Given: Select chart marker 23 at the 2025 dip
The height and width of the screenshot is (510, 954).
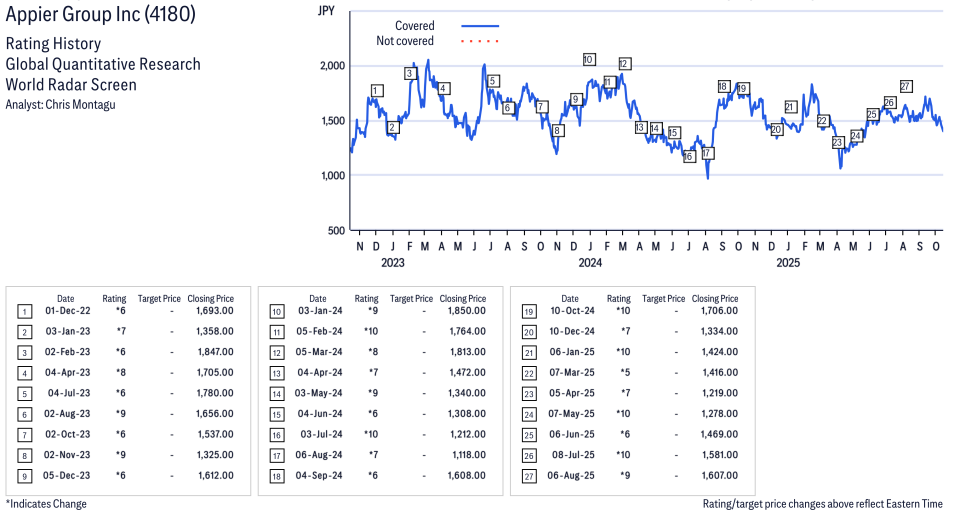Looking at the screenshot, I should pyautogui.click(x=838, y=143).
